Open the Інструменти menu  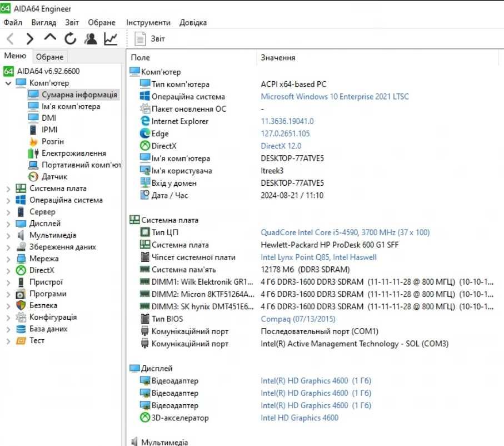pyautogui.click(x=148, y=23)
